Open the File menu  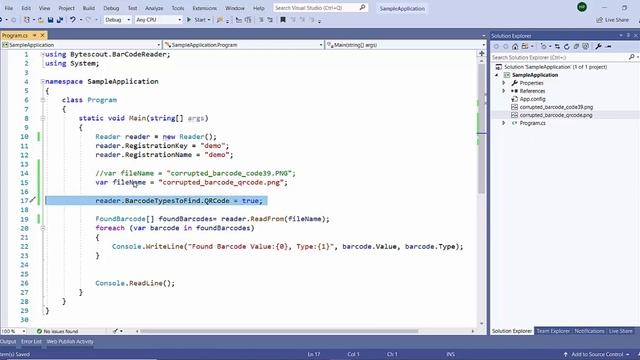9,8
